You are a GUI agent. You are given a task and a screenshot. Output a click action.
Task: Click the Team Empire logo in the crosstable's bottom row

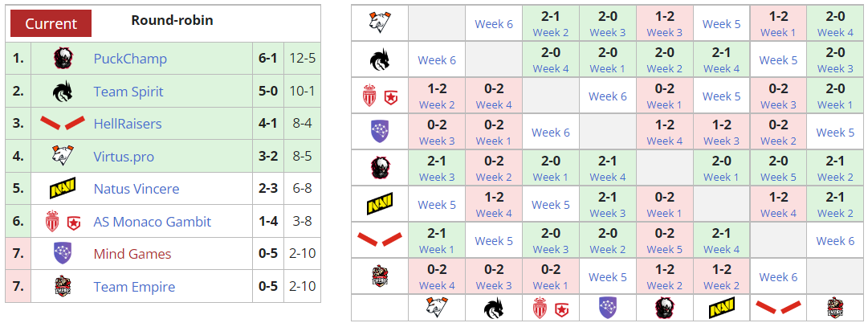pyautogui.click(x=835, y=308)
